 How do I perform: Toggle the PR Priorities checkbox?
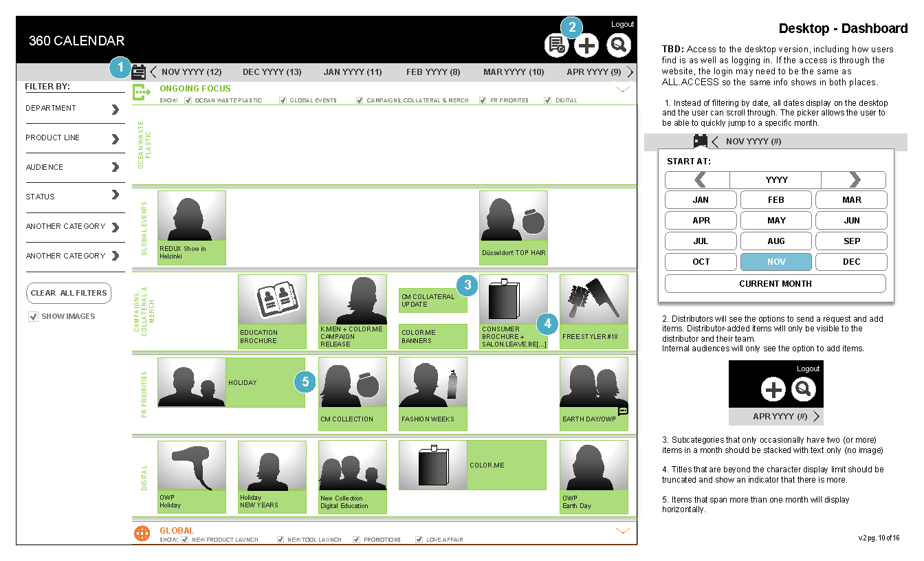pyautogui.click(x=484, y=100)
